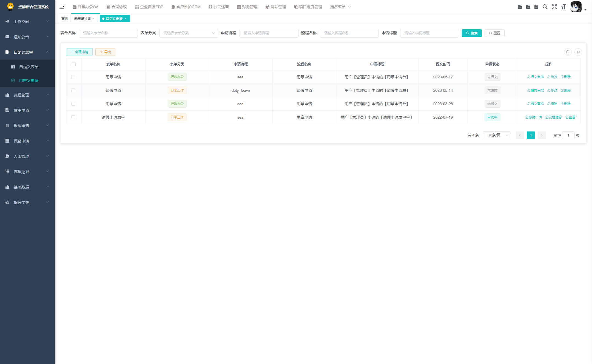Close the 表单设计器 tab with its x
The image size is (592, 364).
[94, 19]
